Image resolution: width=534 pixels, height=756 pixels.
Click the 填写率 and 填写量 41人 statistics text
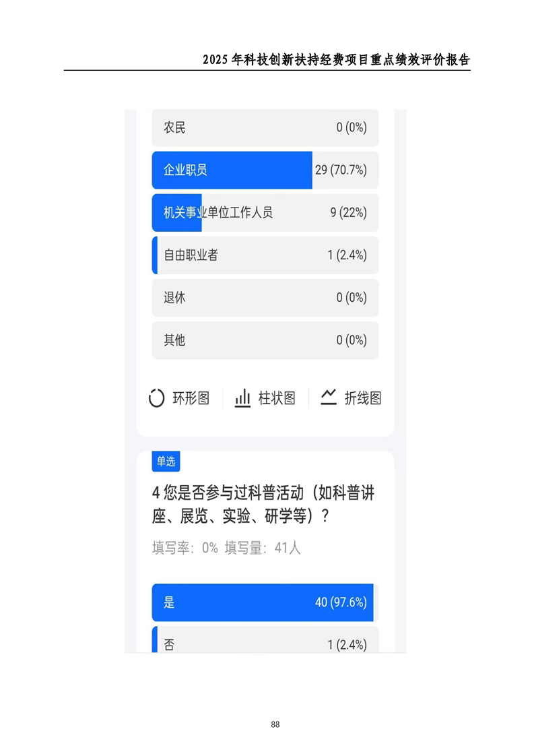point(226,548)
